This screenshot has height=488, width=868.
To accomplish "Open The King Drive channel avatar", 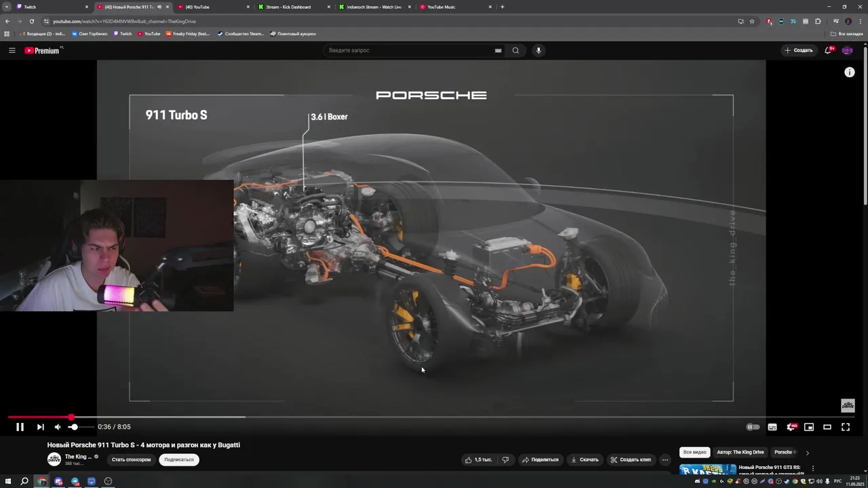I will point(54,460).
